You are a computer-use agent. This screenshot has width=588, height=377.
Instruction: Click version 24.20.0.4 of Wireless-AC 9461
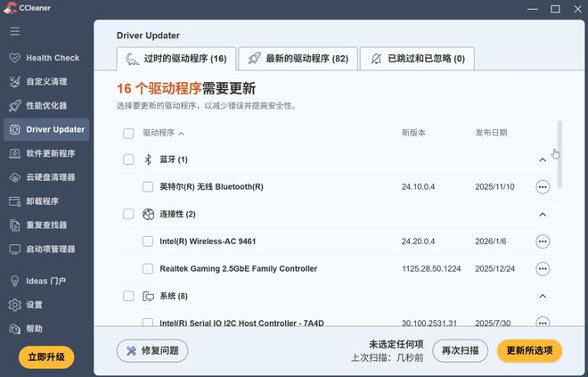click(x=418, y=242)
